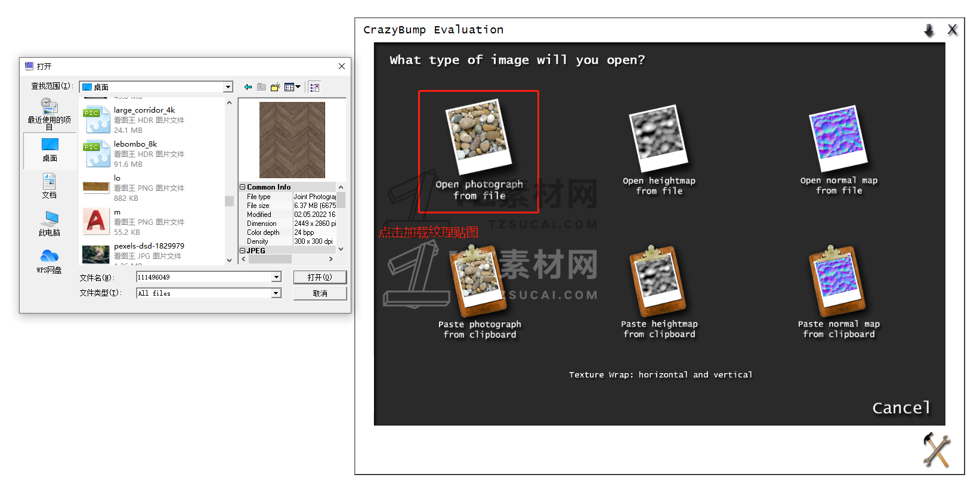980x481 pixels.
Task: Expand the file name (文件名) dropdown arrow
Action: point(276,277)
